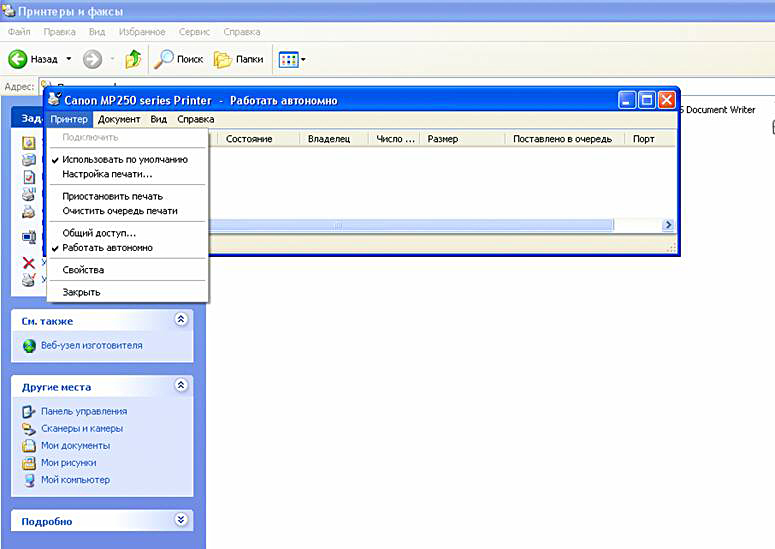Collapse the См. также panel

pyautogui.click(x=181, y=320)
